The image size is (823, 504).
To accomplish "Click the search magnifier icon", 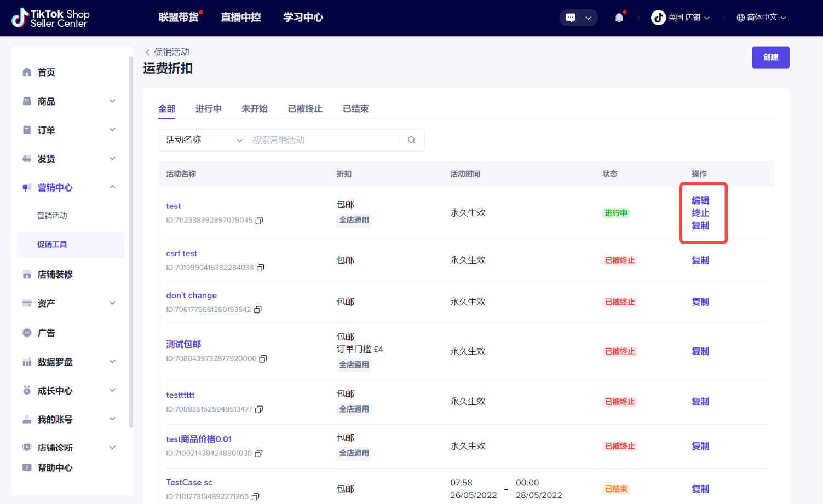I will point(411,140).
